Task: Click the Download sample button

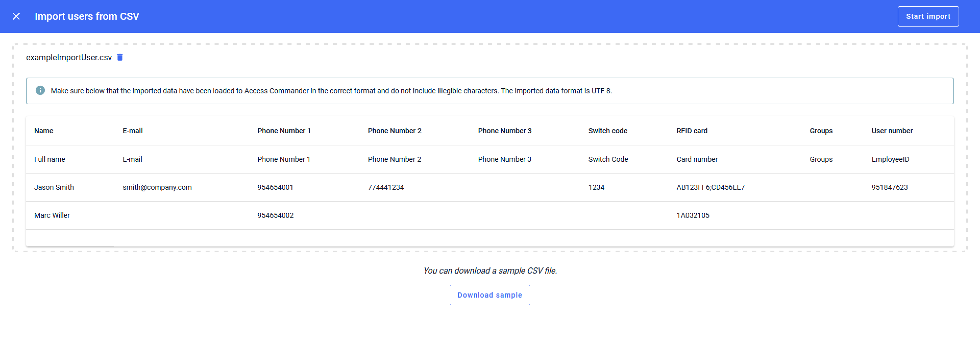Action: (490, 295)
